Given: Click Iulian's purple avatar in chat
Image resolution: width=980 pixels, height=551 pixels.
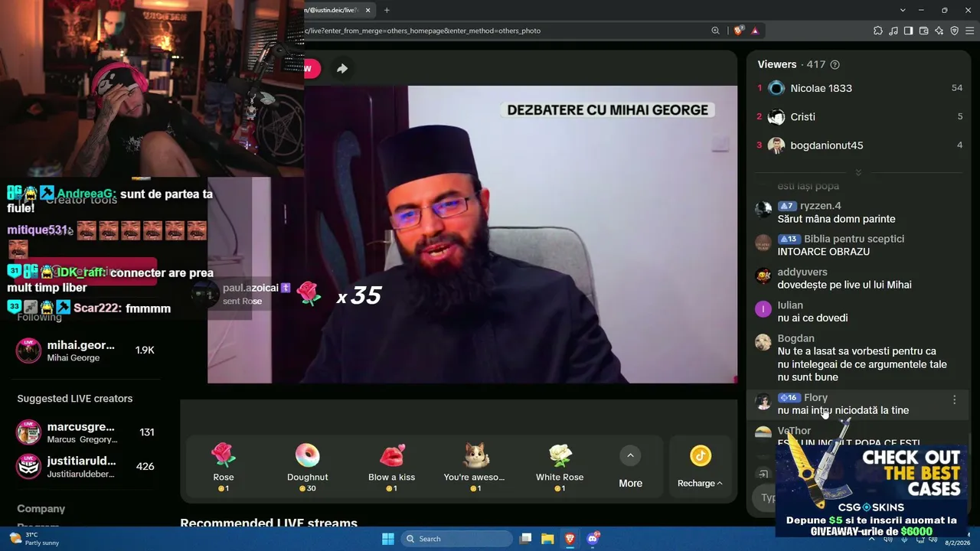Looking at the screenshot, I should click(763, 309).
